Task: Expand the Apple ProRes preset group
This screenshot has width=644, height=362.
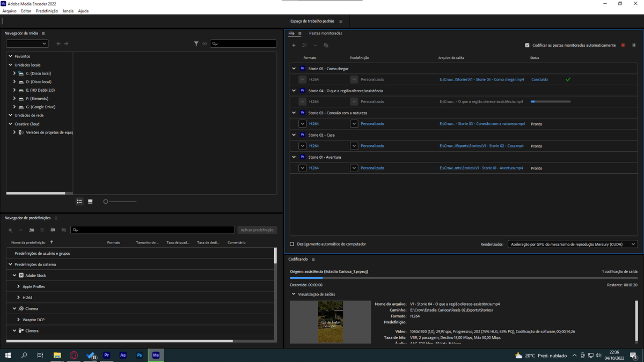Action: coord(18,286)
